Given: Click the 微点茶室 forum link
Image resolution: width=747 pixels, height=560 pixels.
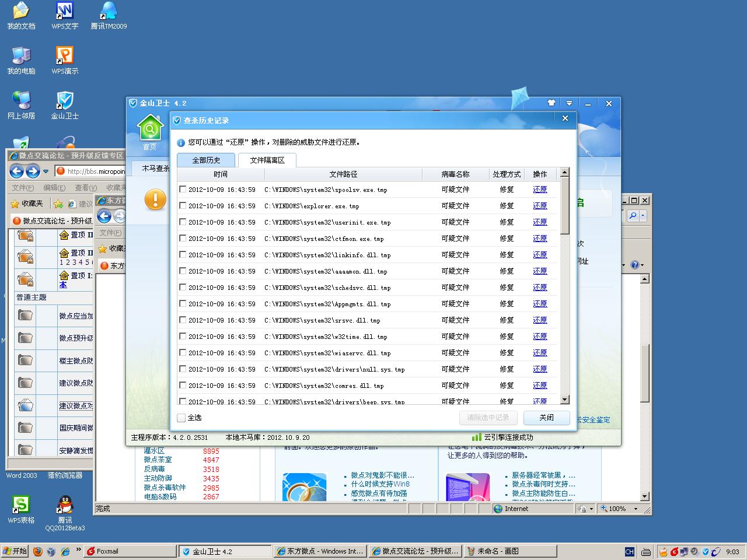Looking at the screenshot, I should coord(158,460).
